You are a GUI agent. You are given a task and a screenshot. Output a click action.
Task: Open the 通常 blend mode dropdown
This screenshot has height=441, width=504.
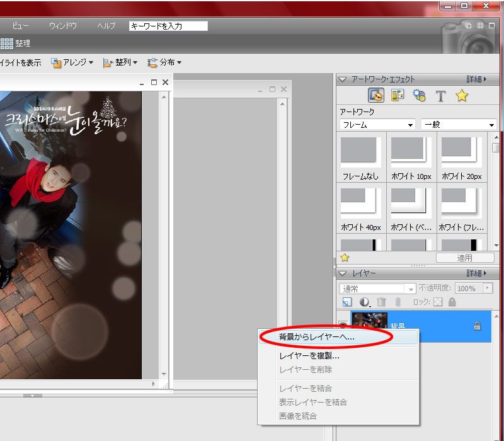(x=377, y=289)
